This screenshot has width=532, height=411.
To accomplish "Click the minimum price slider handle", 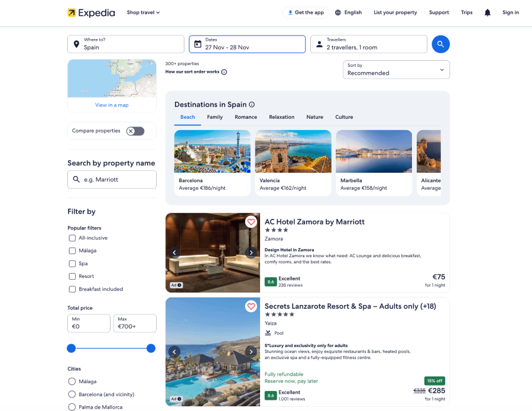I will pos(72,348).
